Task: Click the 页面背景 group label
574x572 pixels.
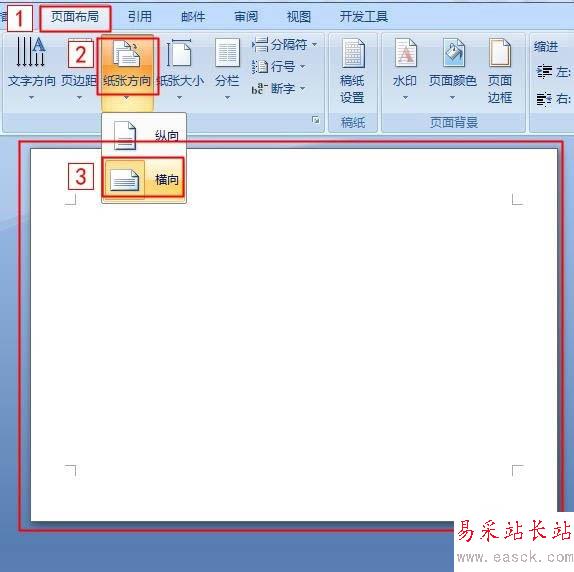Action: 454,122
